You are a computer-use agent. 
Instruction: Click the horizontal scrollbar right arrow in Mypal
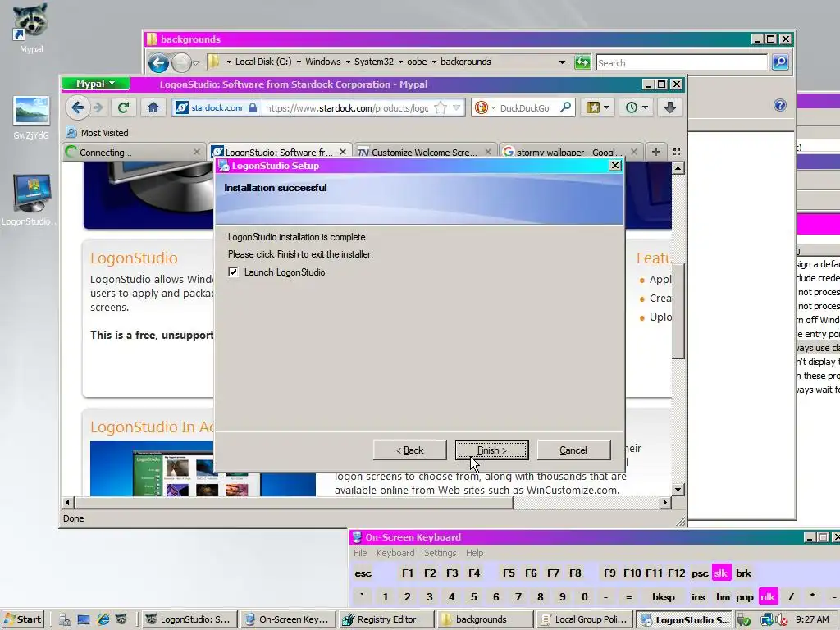point(665,502)
